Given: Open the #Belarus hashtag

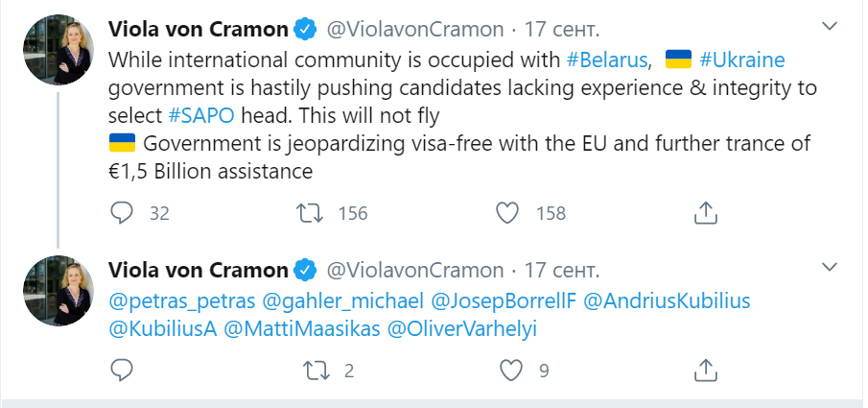Looking at the screenshot, I should (609, 60).
